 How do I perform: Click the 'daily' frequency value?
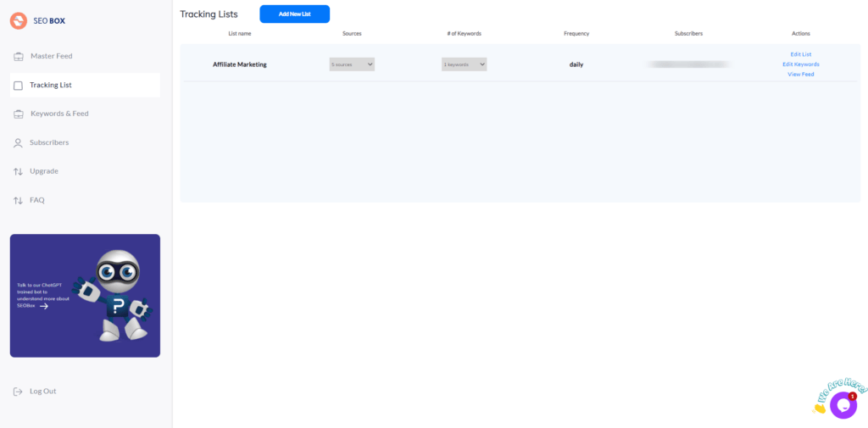point(576,64)
